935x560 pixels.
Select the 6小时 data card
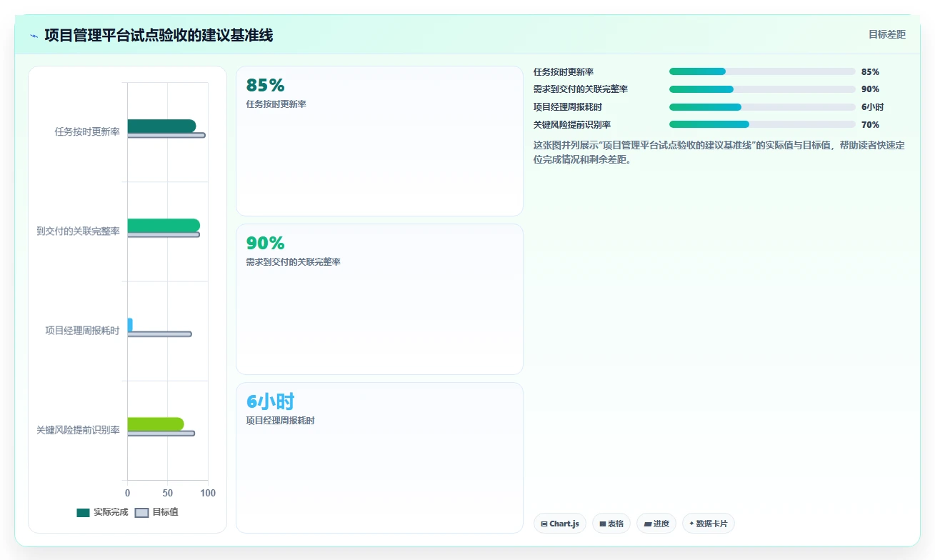tap(379, 458)
